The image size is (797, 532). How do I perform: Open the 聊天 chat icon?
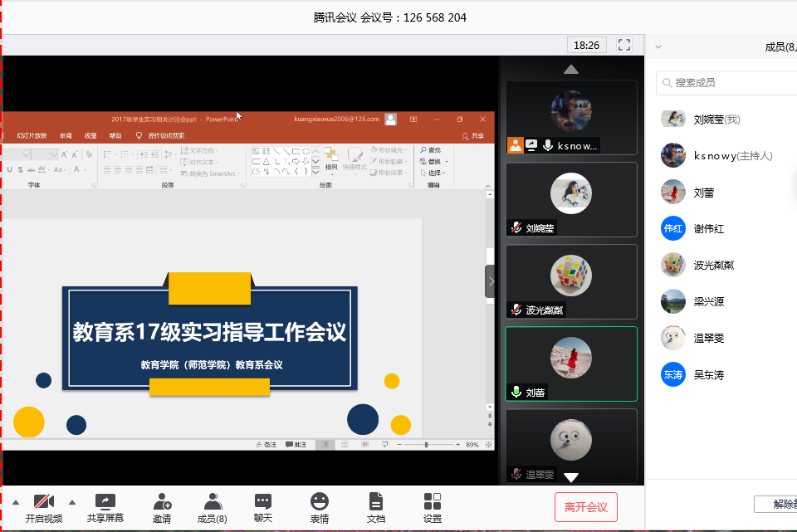[x=263, y=507]
